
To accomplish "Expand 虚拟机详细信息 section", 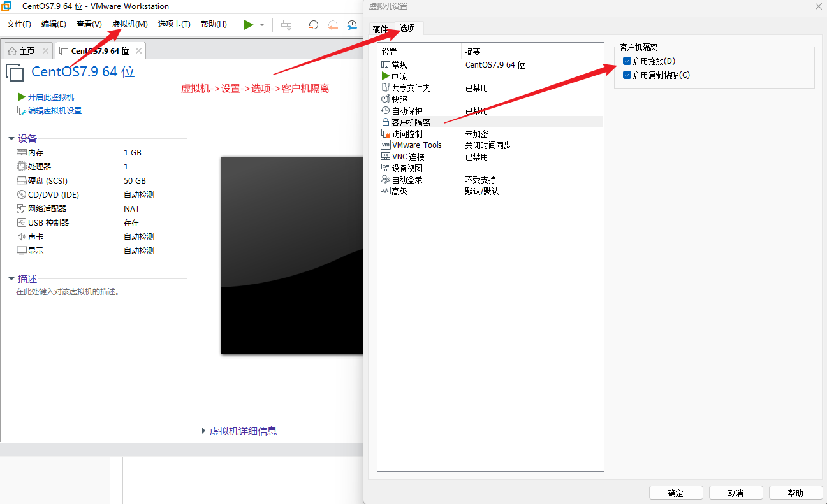I will pyautogui.click(x=203, y=431).
